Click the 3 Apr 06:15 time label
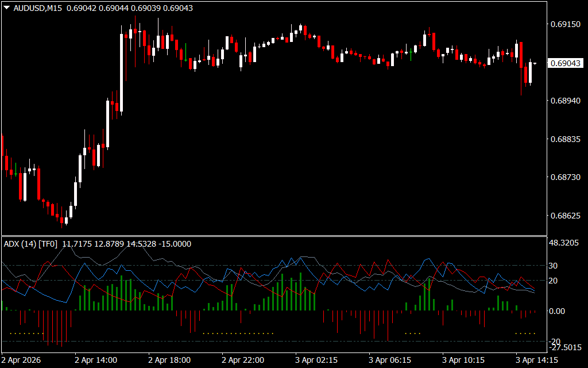The height and width of the screenshot is (368, 588). click(390, 361)
